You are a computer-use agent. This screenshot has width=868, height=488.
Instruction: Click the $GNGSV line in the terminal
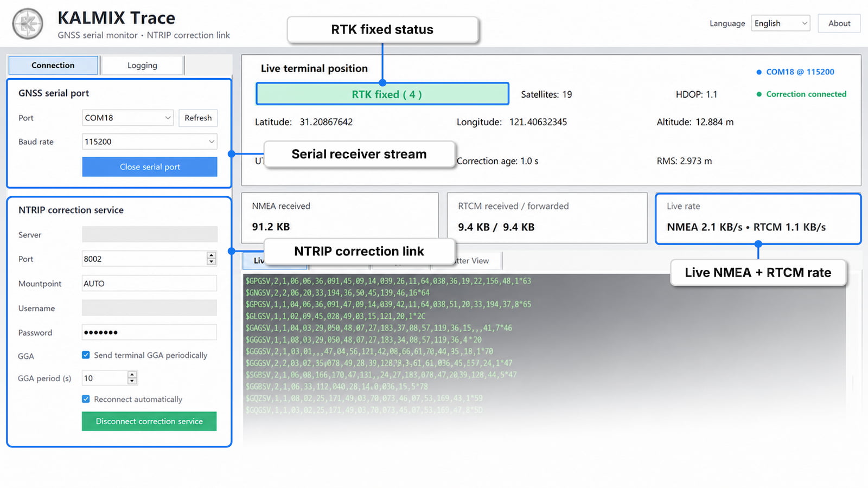click(337, 293)
